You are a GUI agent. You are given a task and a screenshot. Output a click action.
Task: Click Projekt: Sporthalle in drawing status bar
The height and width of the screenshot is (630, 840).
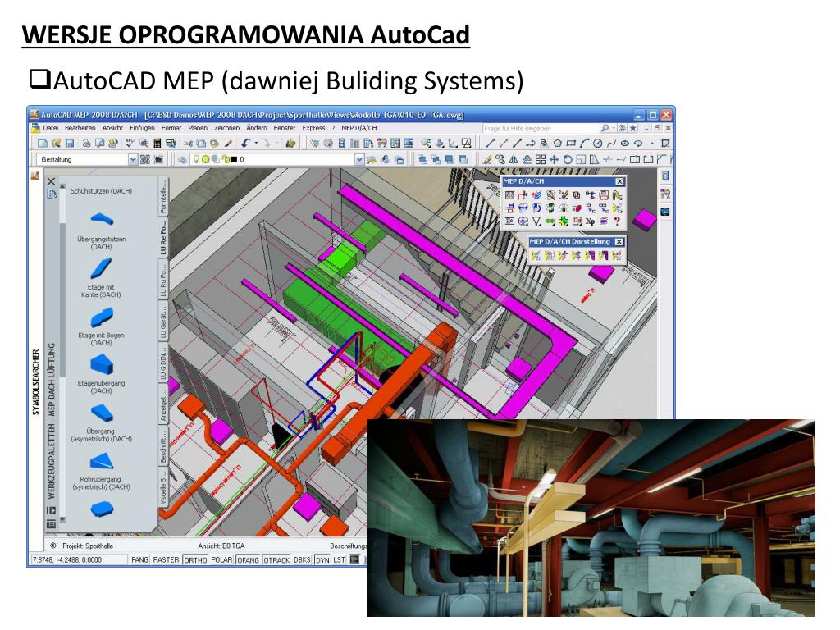click(x=88, y=546)
